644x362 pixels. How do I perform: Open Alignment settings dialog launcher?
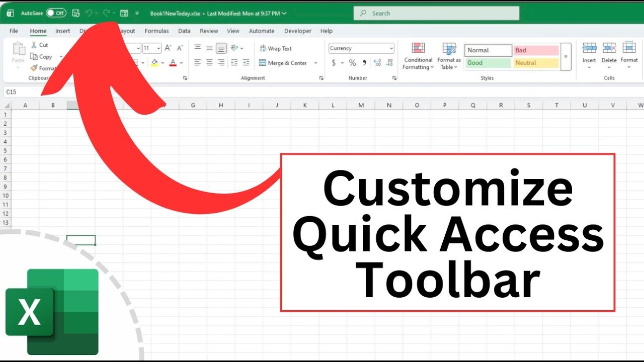pyautogui.click(x=321, y=78)
